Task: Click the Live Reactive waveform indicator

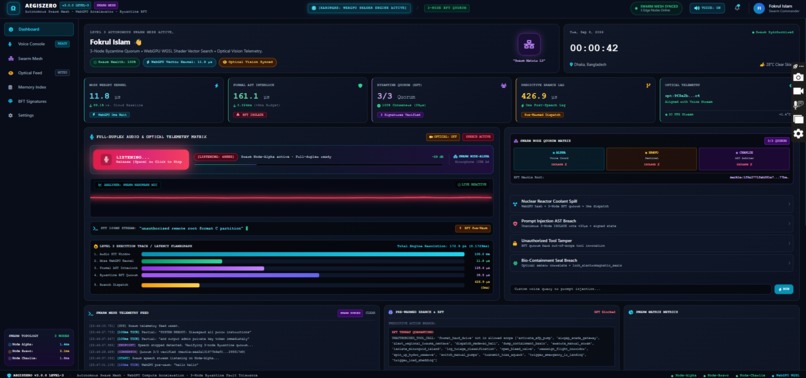Action: pos(473,184)
